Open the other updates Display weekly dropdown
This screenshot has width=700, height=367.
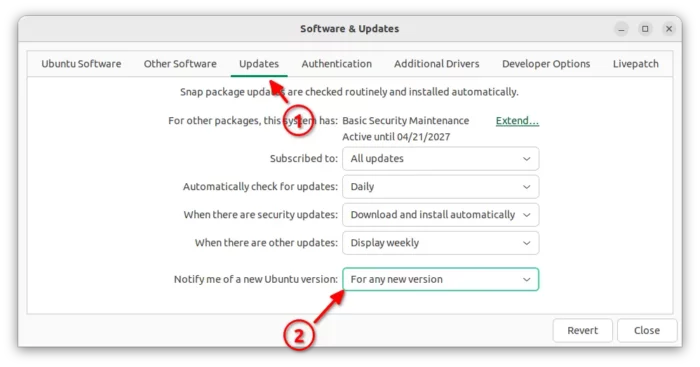tap(441, 243)
